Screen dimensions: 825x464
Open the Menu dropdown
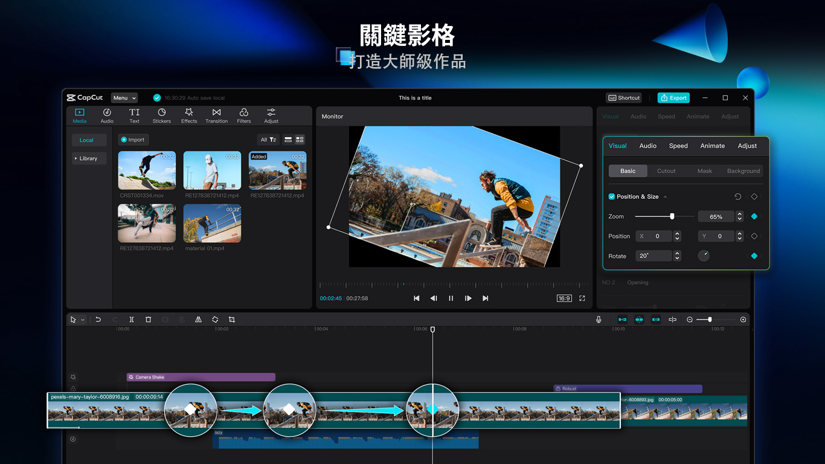(124, 98)
